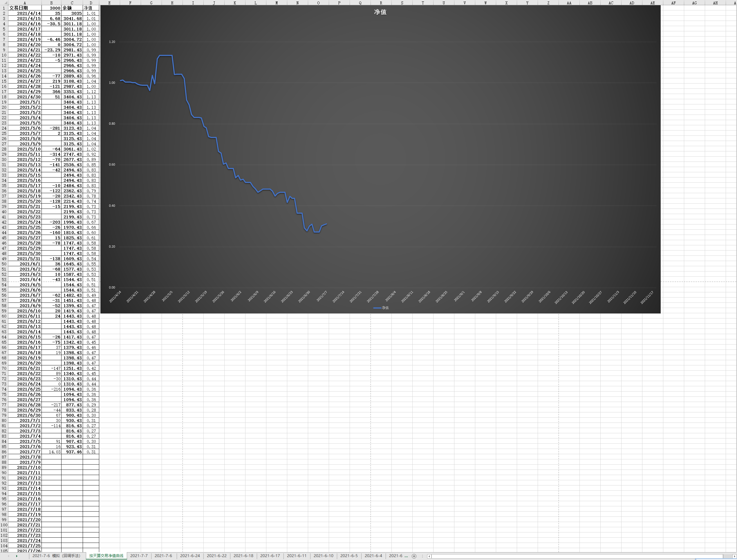Select column A header
Viewport: 737px width, 560px height.
[x=25, y=3]
